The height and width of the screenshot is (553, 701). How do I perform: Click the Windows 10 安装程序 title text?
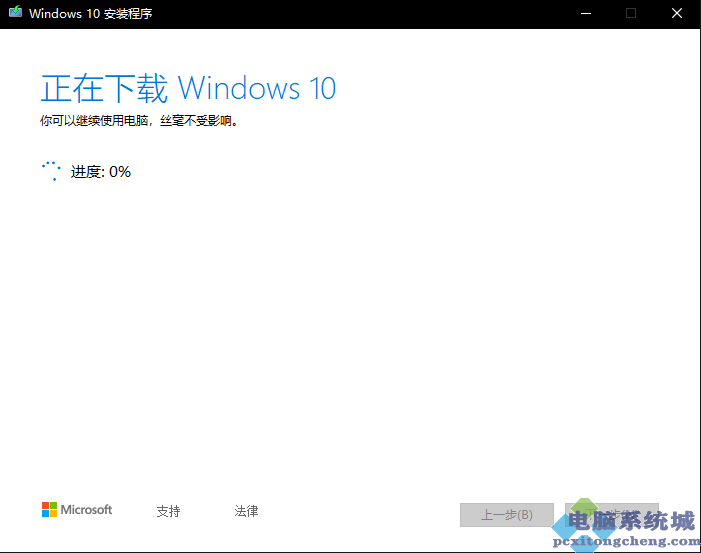pyautogui.click(x=91, y=14)
